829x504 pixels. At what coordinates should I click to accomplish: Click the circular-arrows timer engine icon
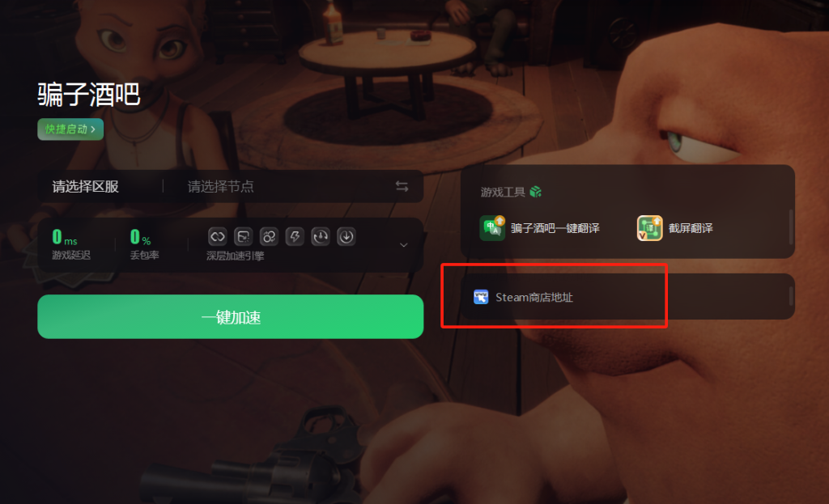tap(321, 237)
